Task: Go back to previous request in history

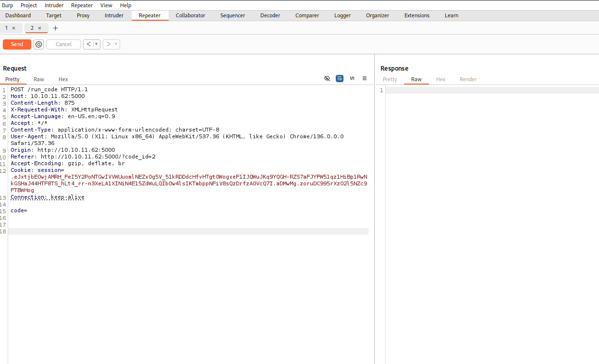Action: pyautogui.click(x=88, y=44)
